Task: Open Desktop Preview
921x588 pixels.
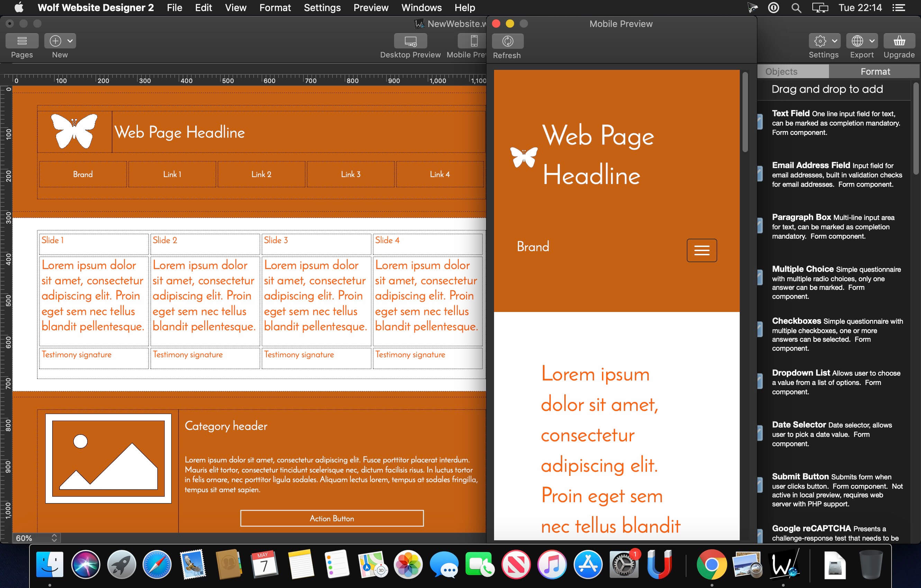Action: 410,41
